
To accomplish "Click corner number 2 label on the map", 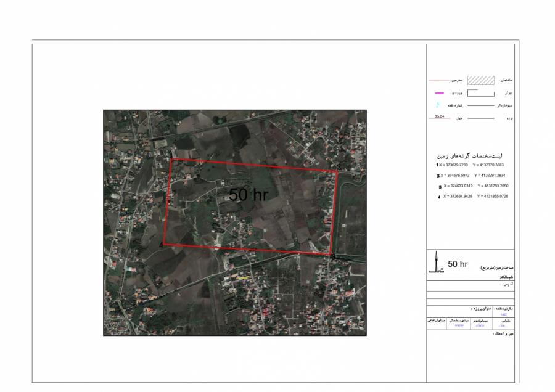I will (339, 166).
